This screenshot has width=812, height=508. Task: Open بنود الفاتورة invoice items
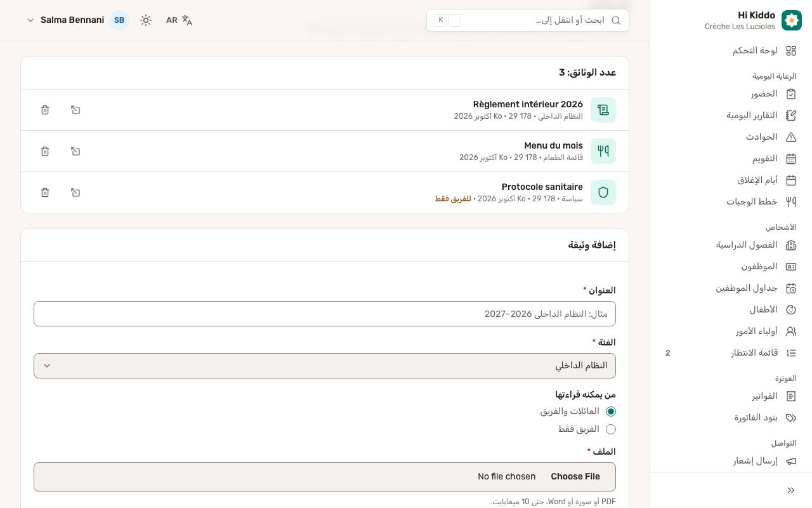pos(731,418)
